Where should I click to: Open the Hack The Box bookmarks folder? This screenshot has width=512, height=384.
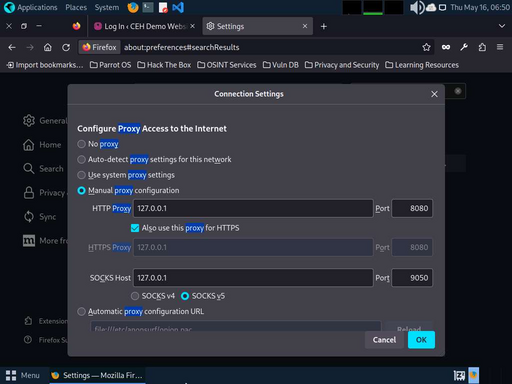click(164, 65)
